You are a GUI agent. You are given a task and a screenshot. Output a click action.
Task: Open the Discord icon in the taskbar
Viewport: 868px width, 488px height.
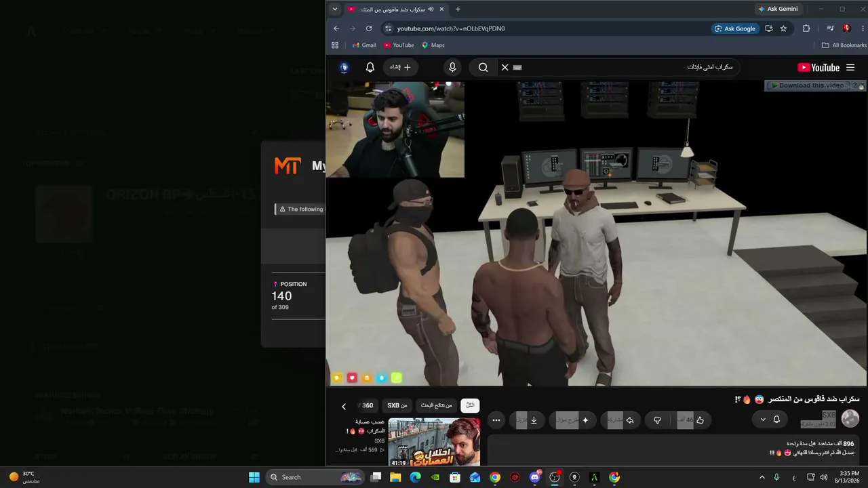(535, 477)
